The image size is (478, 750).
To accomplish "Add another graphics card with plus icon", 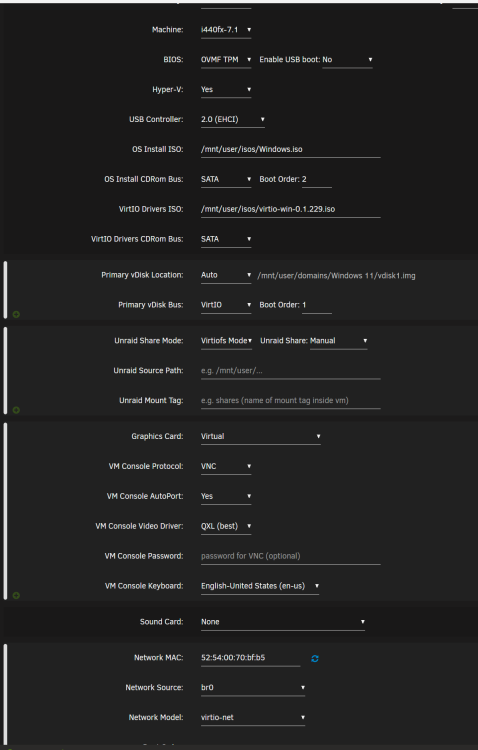I will point(16,596).
